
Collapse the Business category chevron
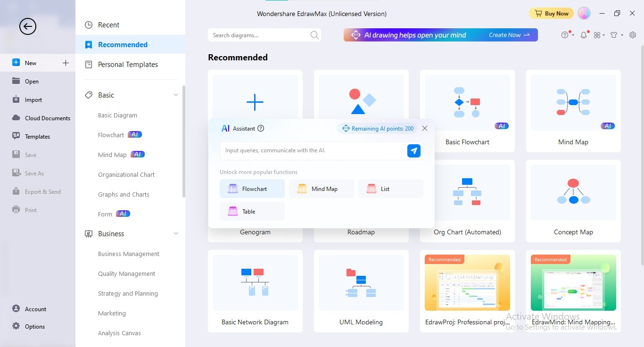(x=176, y=234)
